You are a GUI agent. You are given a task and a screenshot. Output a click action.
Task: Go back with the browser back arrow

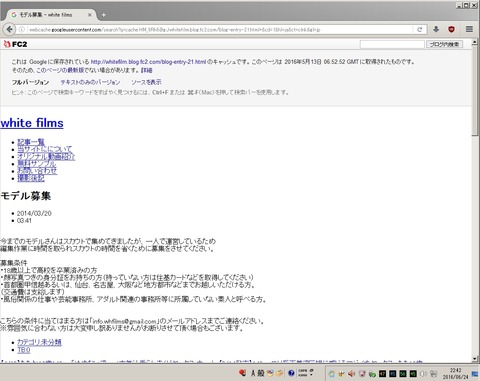[10, 29]
